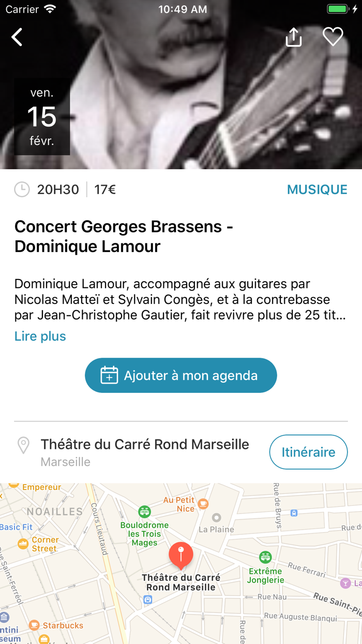
Task: Open directions via the Itinéraire button
Action: coord(308,451)
